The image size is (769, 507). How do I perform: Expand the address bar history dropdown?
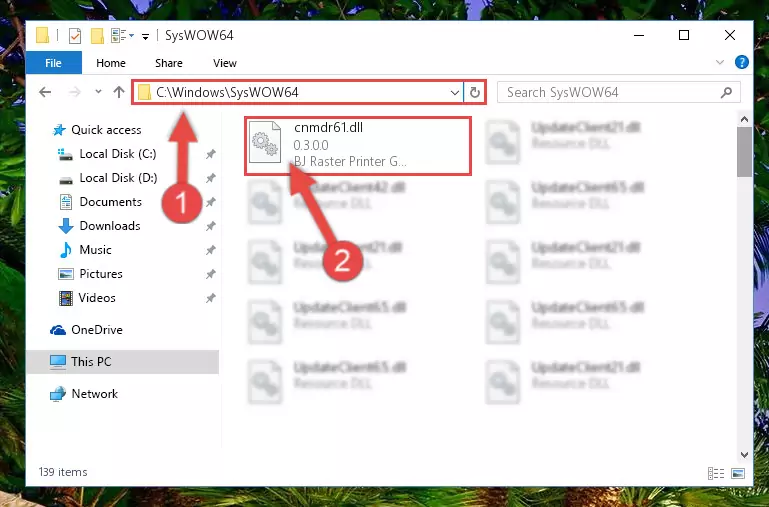click(x=455, y=92)
